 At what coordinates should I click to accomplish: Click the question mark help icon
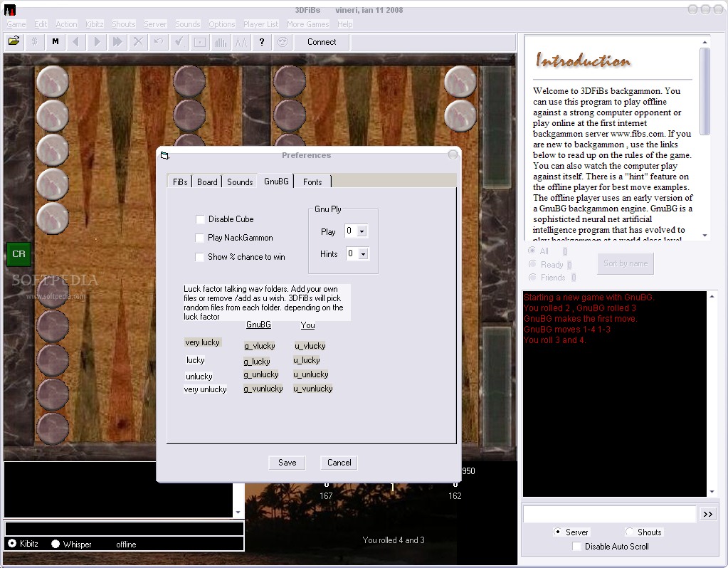[x=262, y=42]
